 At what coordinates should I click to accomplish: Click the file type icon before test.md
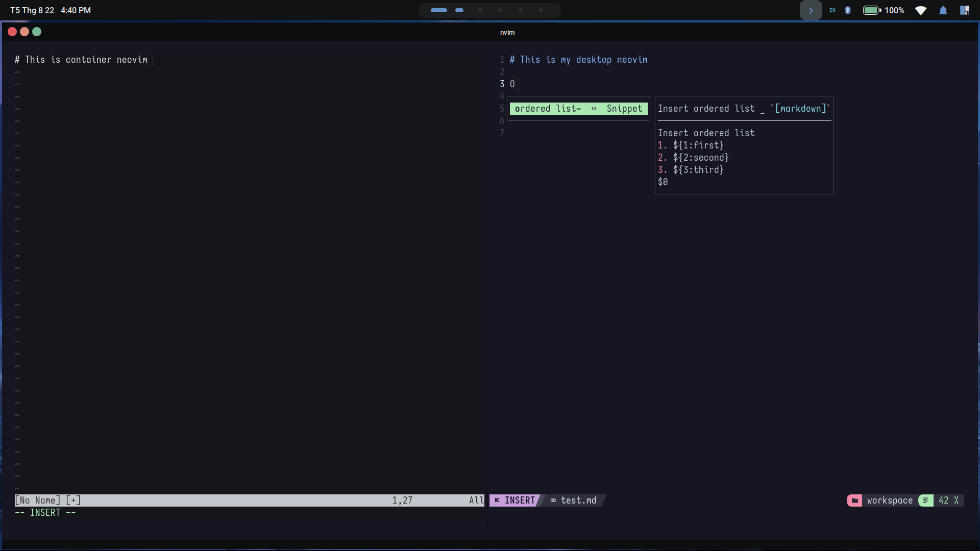click(x=553, y=500)
